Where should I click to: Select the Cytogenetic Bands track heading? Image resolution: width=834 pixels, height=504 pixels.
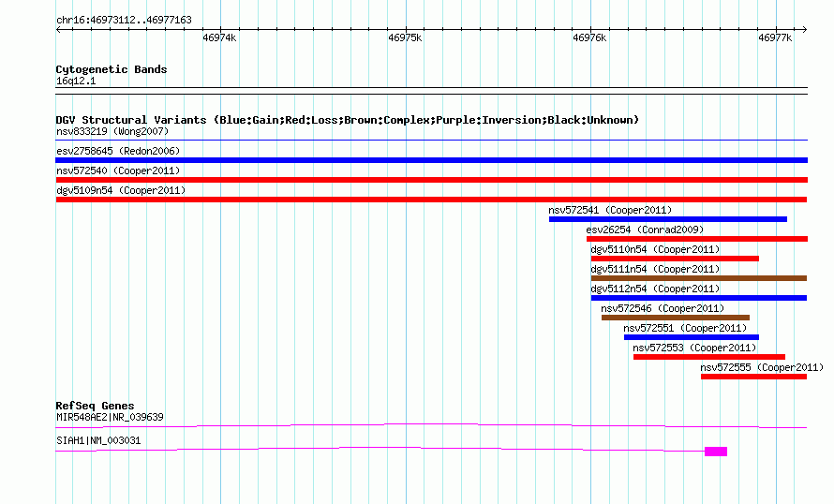[112, 69]
